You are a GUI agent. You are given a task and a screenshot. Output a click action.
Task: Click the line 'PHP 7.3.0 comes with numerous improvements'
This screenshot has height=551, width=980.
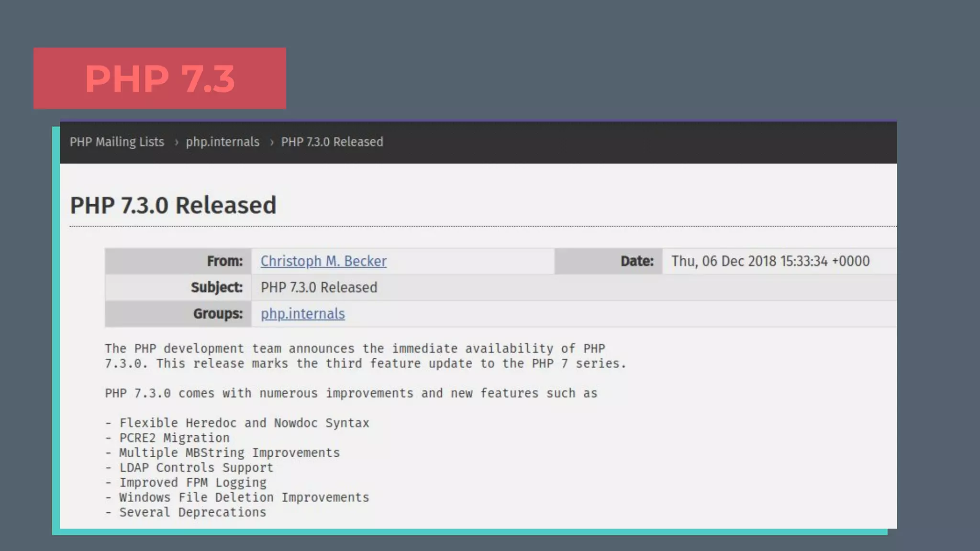351,393
